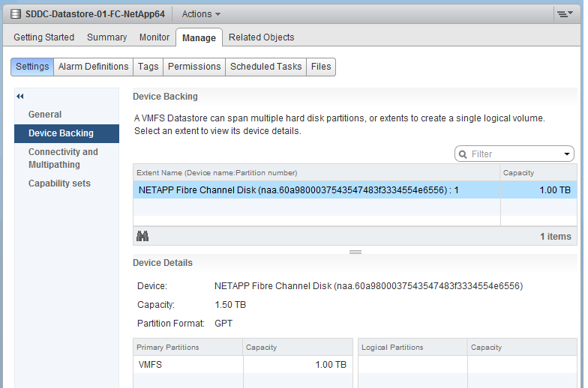Show the Permissions sub-tab
This screenshot has height=388, width=588.
tap(194, 67)
